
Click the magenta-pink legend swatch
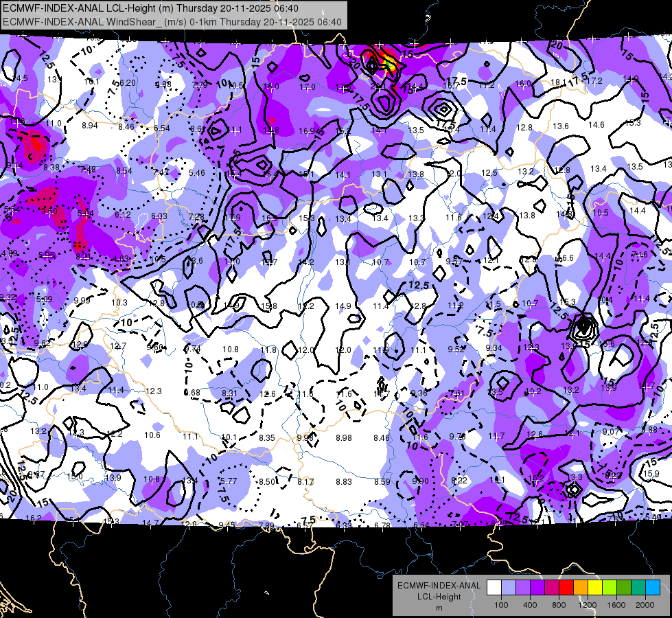click(552, 588)
